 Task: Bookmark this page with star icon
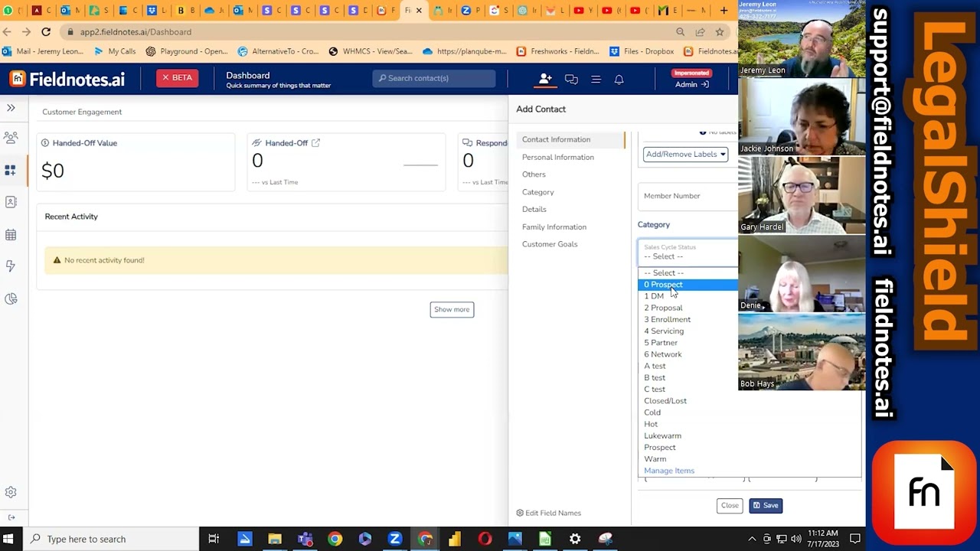pos(720,32)
